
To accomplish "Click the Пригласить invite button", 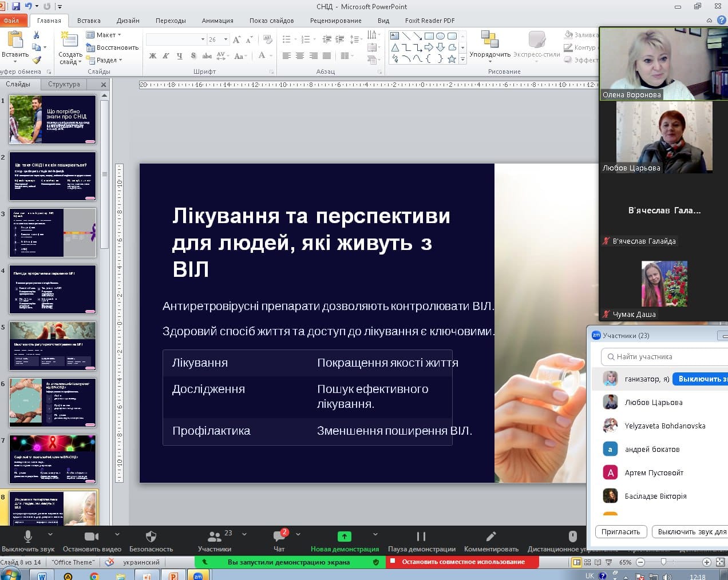I will pyautogui.click(x=620, y=532).
